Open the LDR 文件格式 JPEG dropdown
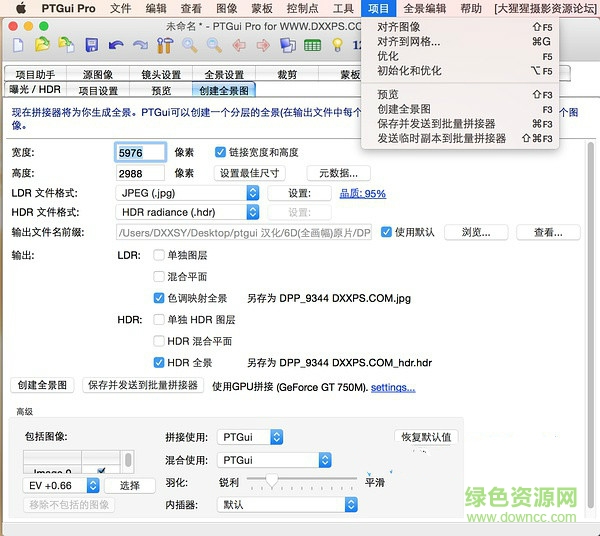 coord(188,193)
